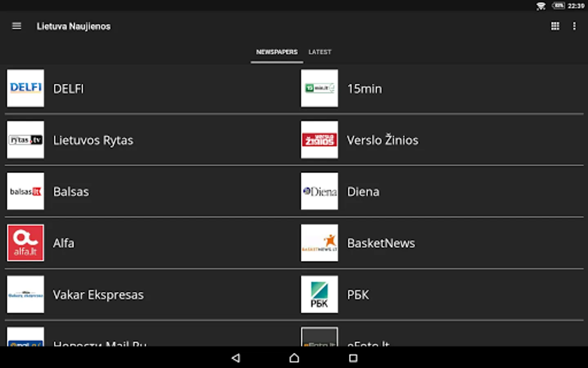Open Verslo Žinios newspaper name
The height and width of the screenshot is (368, 588).
click(383, 139)
